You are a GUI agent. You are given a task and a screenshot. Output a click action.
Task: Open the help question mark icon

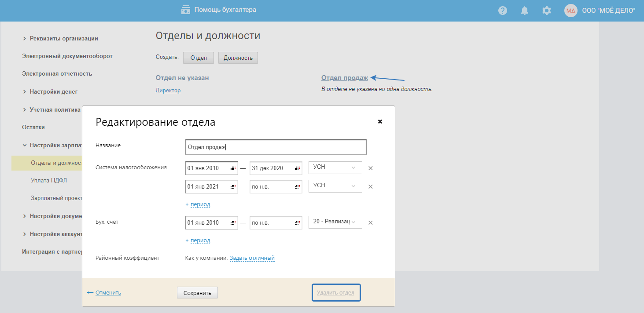(503, 11)
